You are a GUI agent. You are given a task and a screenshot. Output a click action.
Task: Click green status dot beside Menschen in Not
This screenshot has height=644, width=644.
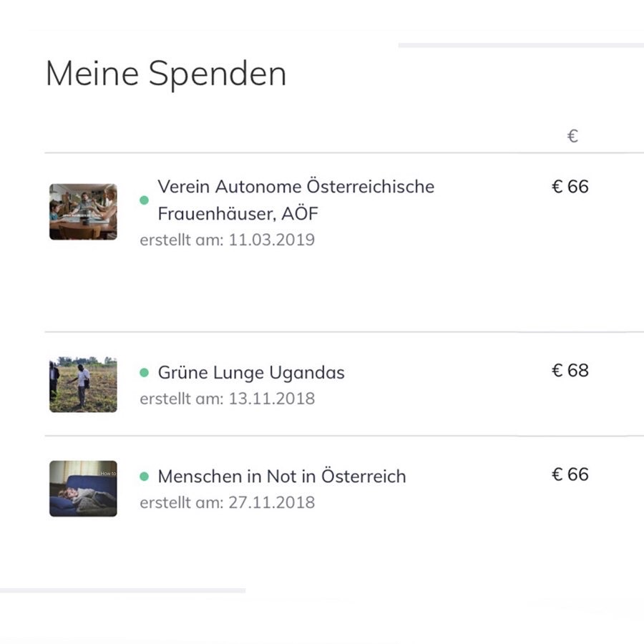point(144,477)
